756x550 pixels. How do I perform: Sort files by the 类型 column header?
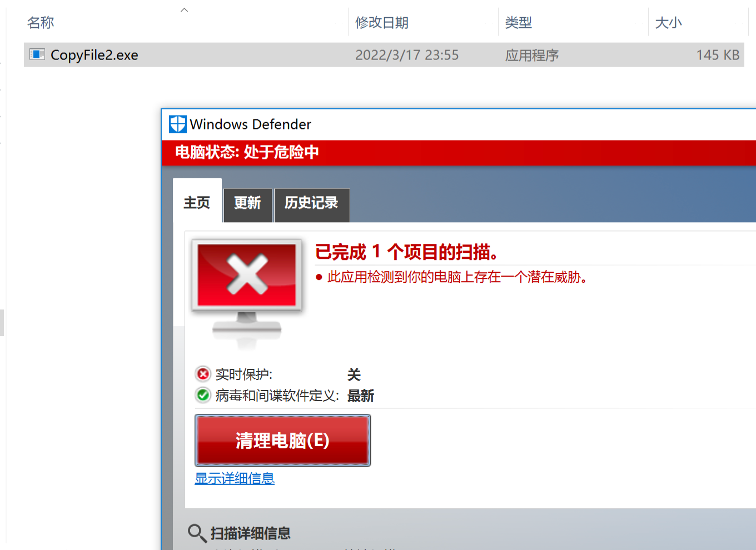pos(518,23)
